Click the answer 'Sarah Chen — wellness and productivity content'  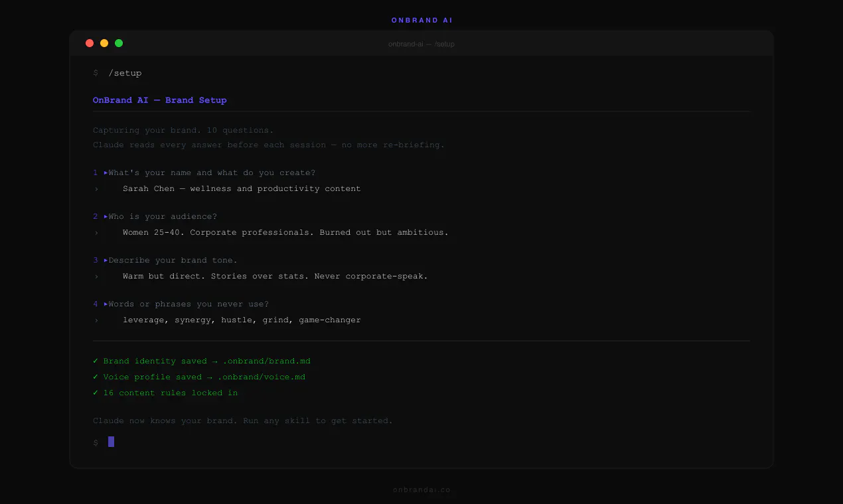point(242,188)
